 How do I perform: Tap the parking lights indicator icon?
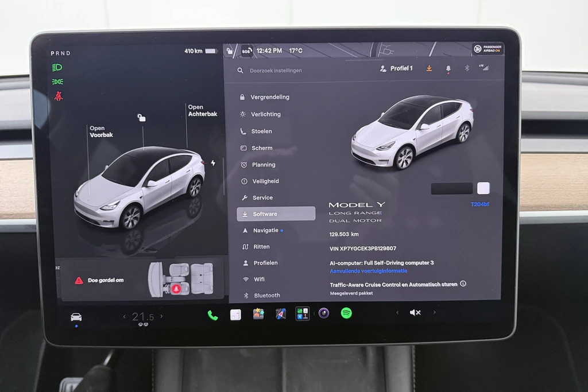point(57,81)
